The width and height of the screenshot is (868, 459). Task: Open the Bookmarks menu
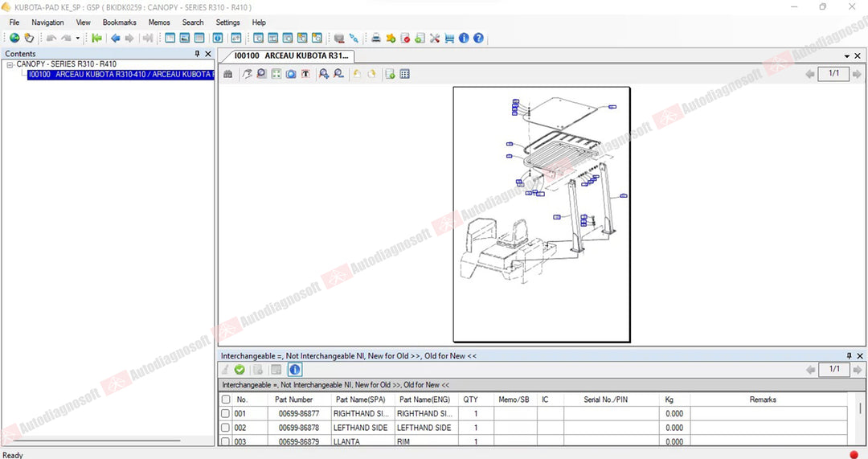pos(120,23)
